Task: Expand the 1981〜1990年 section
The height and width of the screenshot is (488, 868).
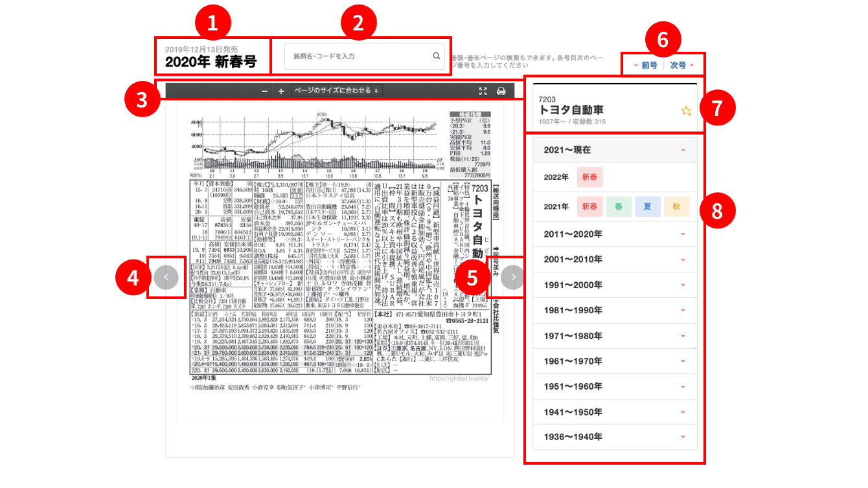Action: click(x=615, y=310)
